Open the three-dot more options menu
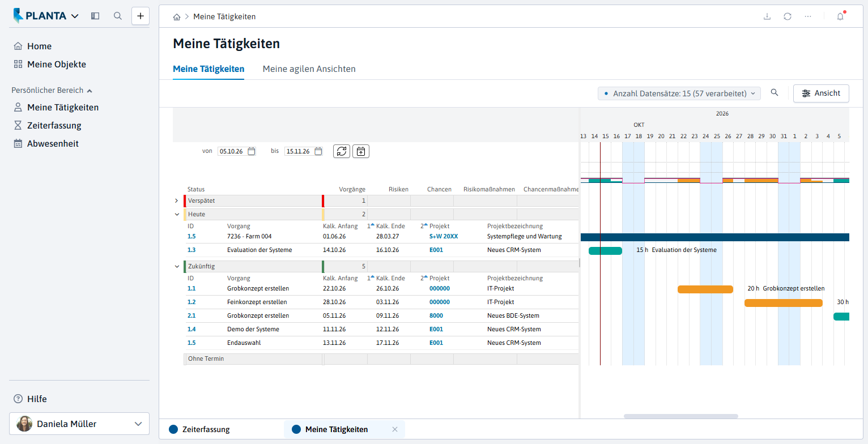The height and width of the screenshot is (444, 868). coord(808,16)
